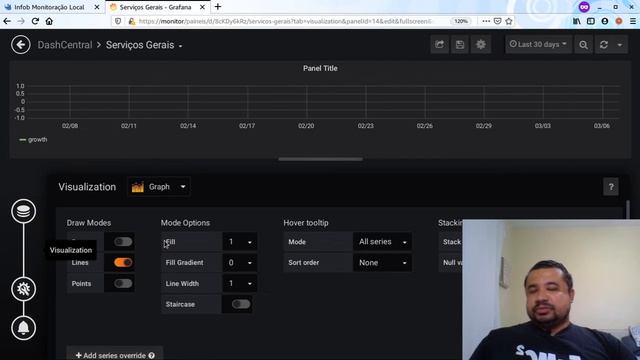Open the Serviços Gerais dashboard title menu
This screenshot has height=360, width=640.
point(144,45)
